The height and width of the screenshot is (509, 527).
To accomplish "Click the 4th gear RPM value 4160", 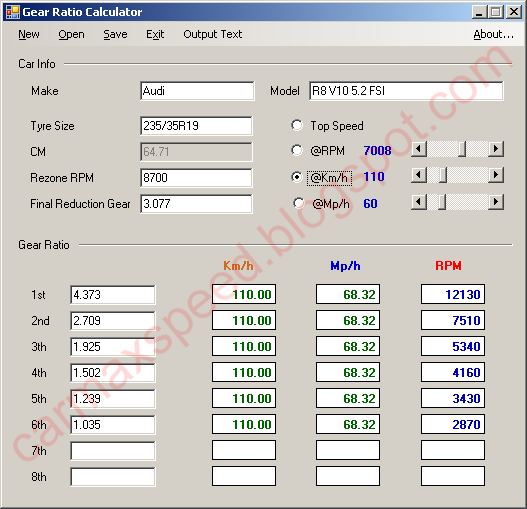I will (453, 372).
